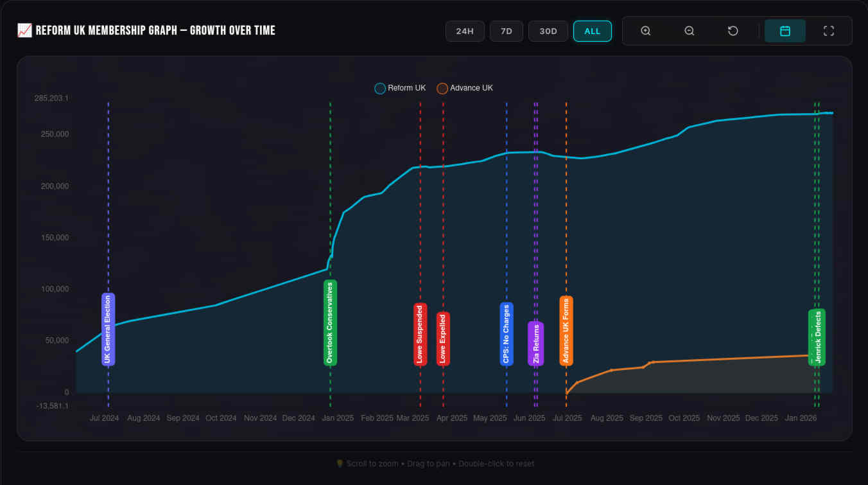
Task: Click the Zia Returns event label
Action: [536, 343]
